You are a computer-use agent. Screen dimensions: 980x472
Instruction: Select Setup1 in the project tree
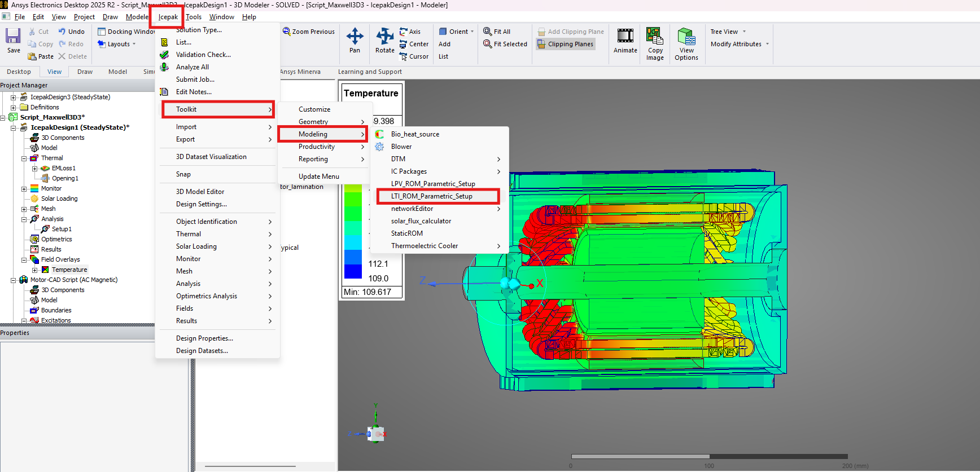point(62,229)
